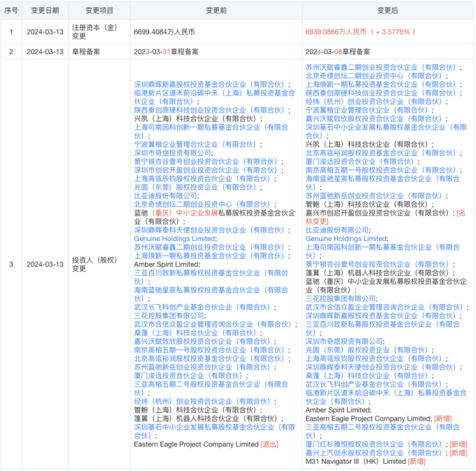Click 2024-03-13 date in the 投资人 row
Screen dimensions: 476x471
pyautogui.click(x=45, y=264)
